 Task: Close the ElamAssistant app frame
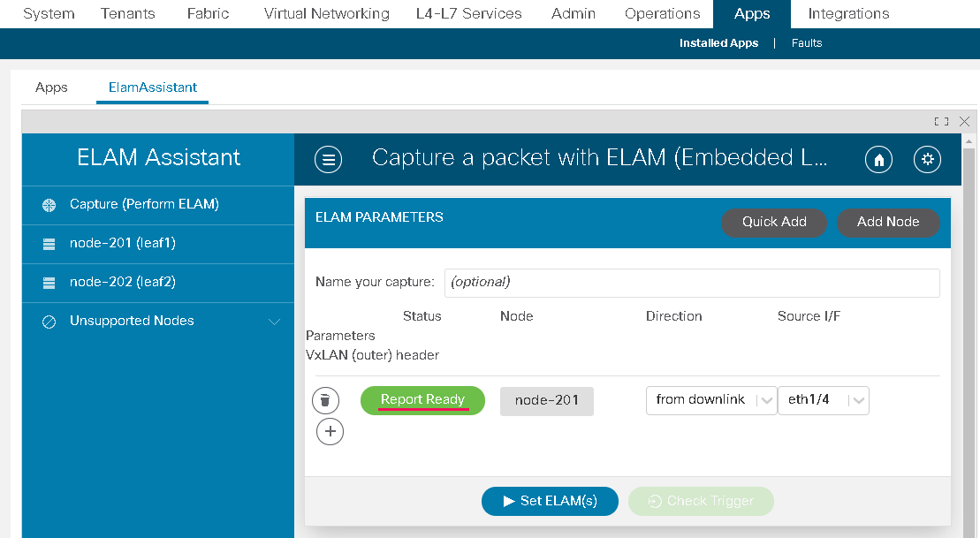coord(964,121)
